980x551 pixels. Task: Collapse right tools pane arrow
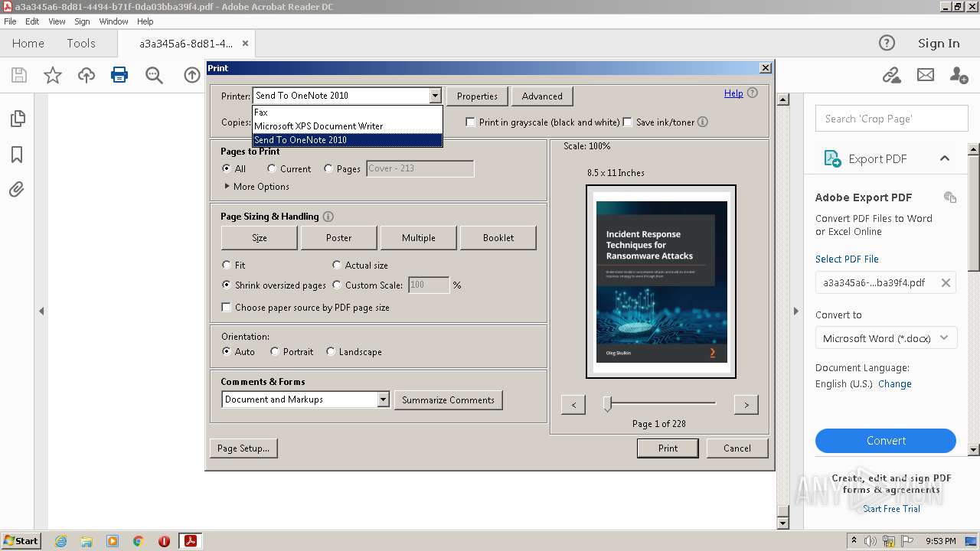795,311
